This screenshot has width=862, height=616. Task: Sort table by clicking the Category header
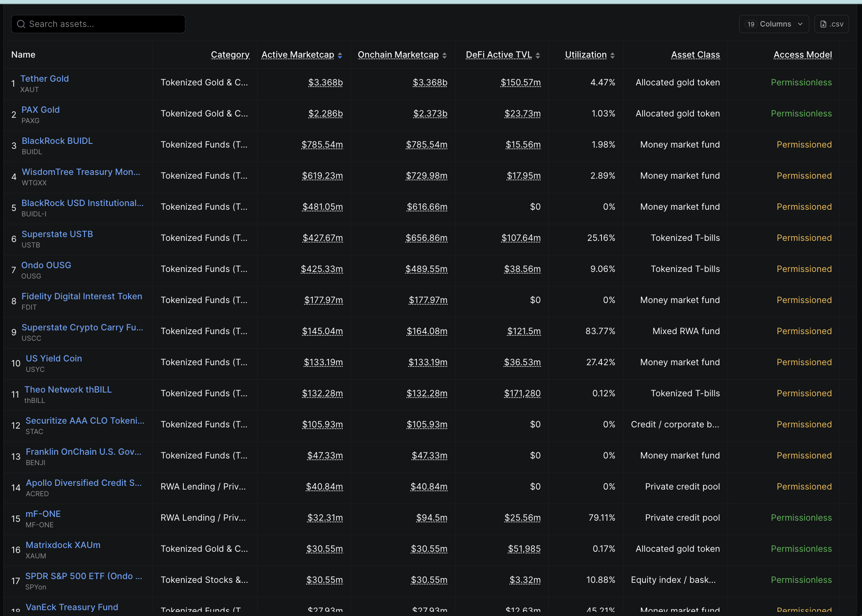[230, 55]
